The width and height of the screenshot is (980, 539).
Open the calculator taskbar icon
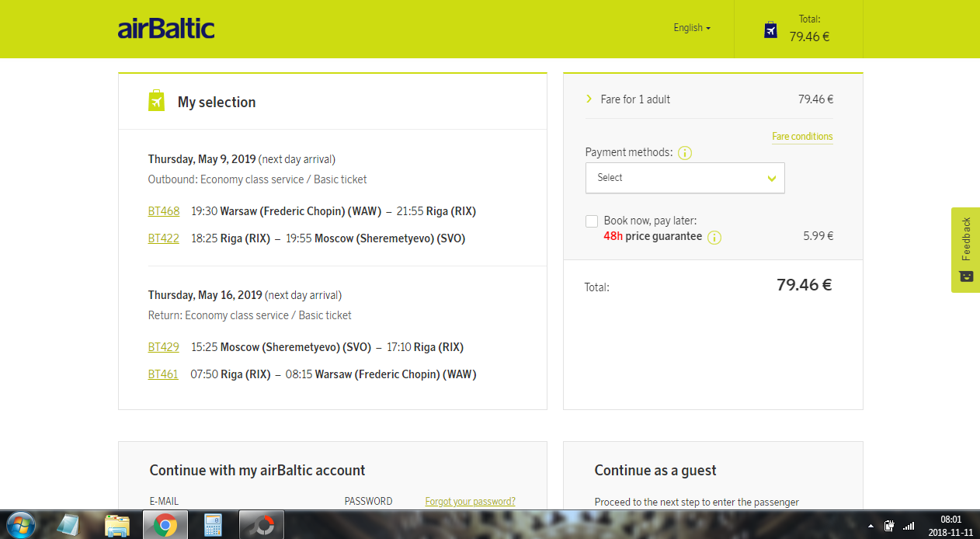coord(212,526)
